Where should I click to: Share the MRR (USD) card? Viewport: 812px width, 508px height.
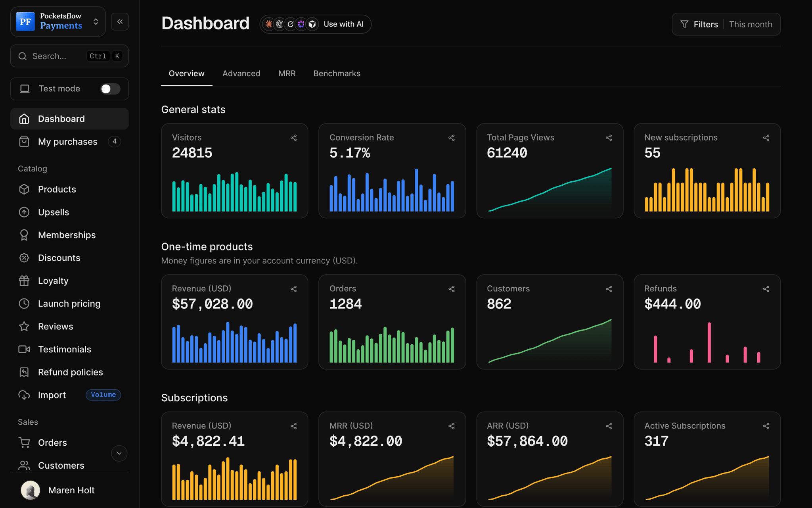point(451,426)
